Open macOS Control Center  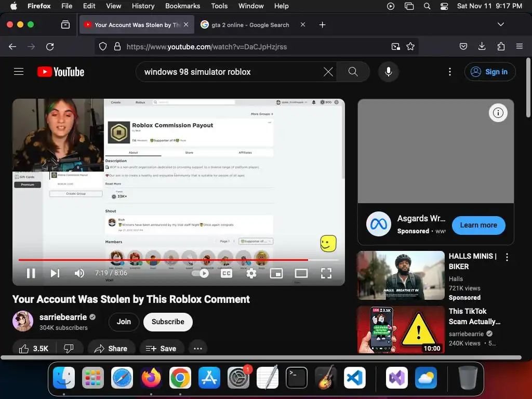(444, 6)
